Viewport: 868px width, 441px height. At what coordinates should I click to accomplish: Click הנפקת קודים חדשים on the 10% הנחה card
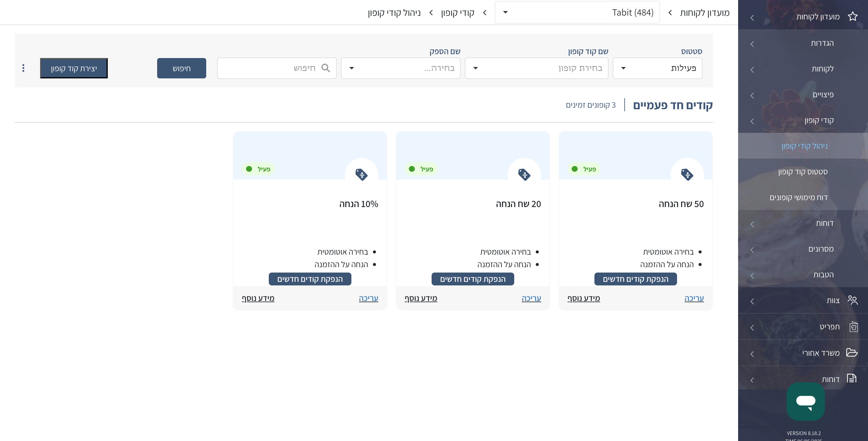[310, 279]
